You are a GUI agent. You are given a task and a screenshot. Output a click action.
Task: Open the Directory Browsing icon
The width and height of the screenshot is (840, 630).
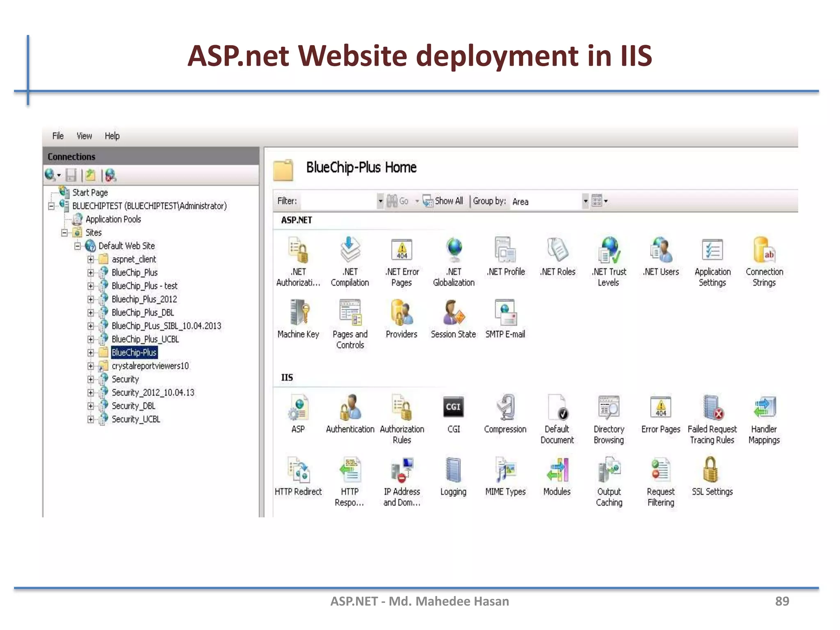[x=609, y=408]
